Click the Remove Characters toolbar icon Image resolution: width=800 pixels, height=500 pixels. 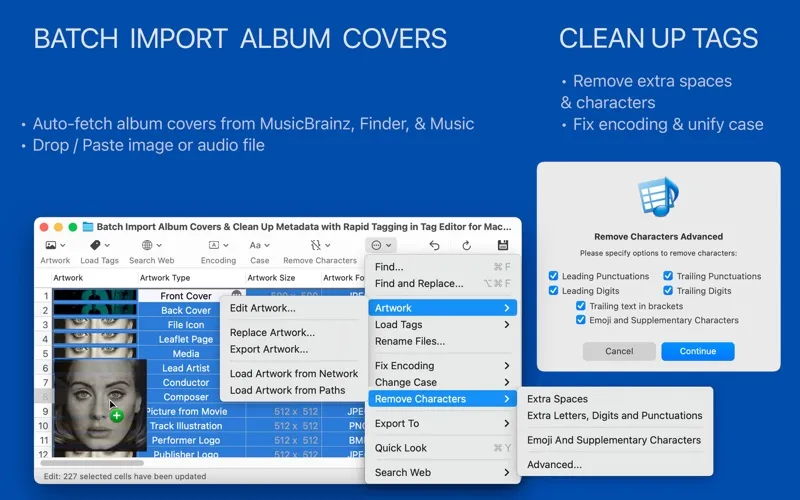pyautogui.click(x=316, y=245)
